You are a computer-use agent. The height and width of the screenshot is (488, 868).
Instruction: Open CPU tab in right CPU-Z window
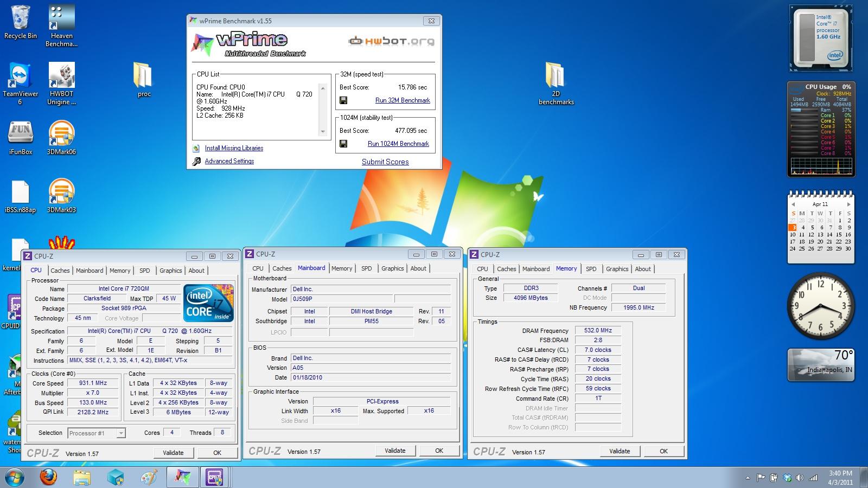(482, 269)
